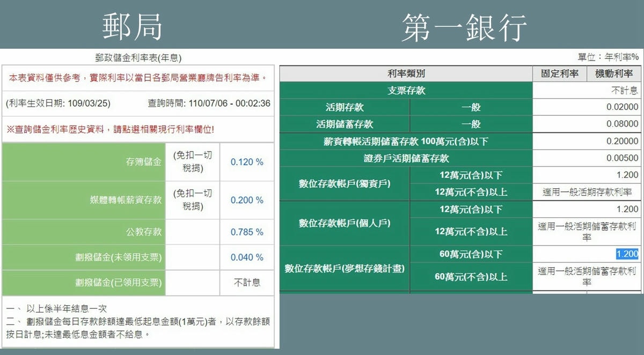644x355 pixels.
Task: Click 適用一般活期儲蓄存款利率 in the 夢想存錢計畫 section
Action: tap(587, 277)
